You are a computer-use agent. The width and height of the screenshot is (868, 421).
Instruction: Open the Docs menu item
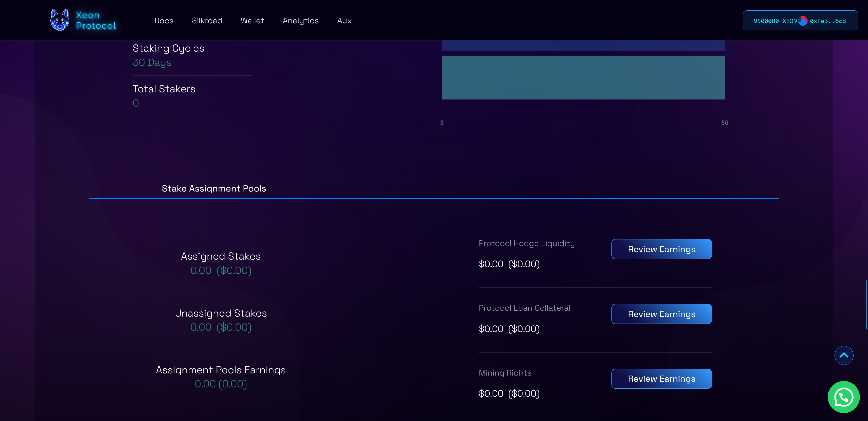click(x=164, y=21)
